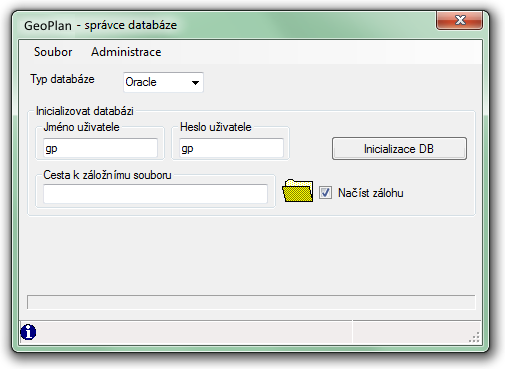Click the blue info icon in status bar
This screenshot has width=505, height=369.
[28, 332]
